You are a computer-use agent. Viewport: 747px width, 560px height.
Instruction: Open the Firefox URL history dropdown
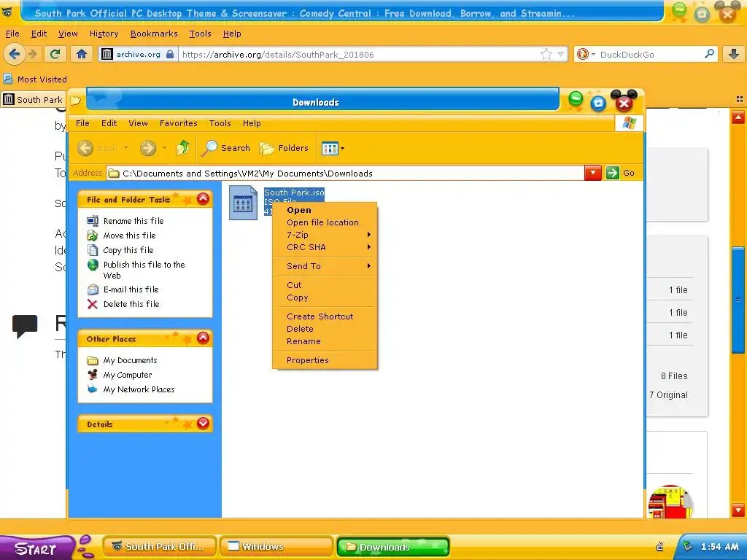(x=561, y=54)
